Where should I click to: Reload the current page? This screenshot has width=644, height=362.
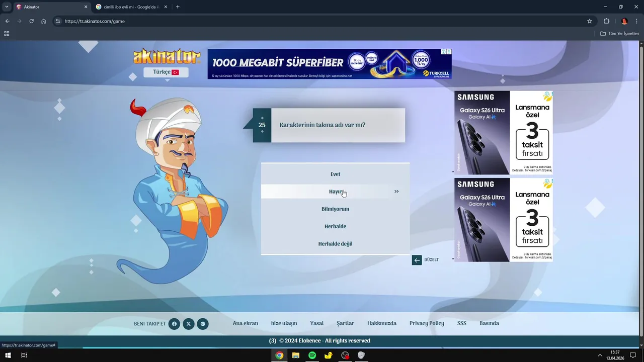(31, 21)
